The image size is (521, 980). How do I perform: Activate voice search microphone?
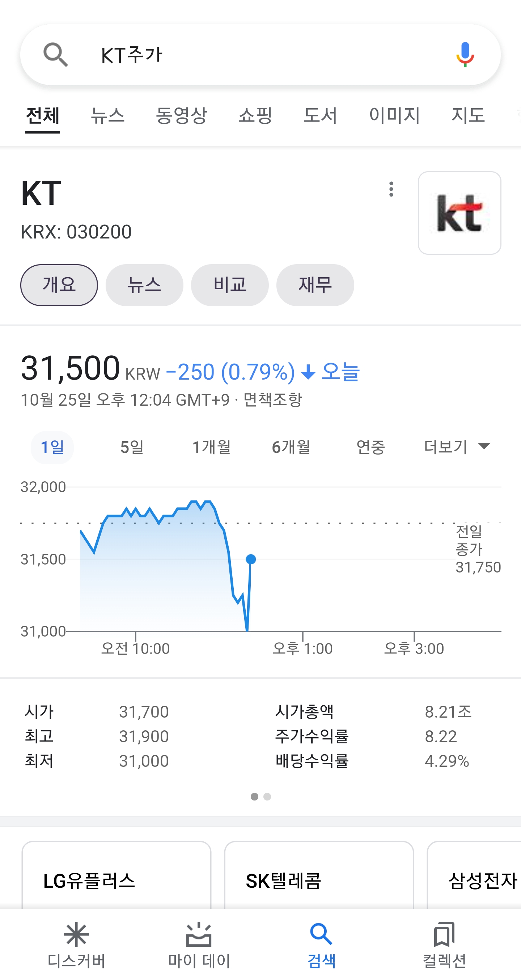point(465,55)
